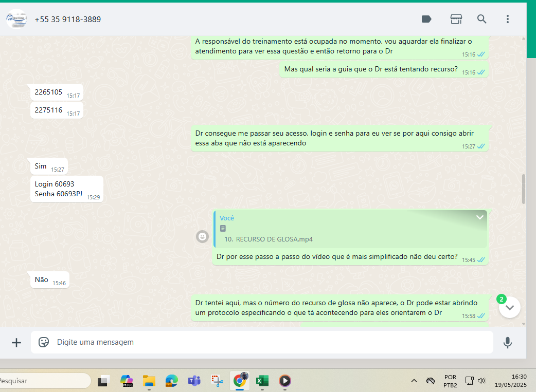Screen dimensions: 536x392
Task: Start a voice message recording
Action: point(508,343)
